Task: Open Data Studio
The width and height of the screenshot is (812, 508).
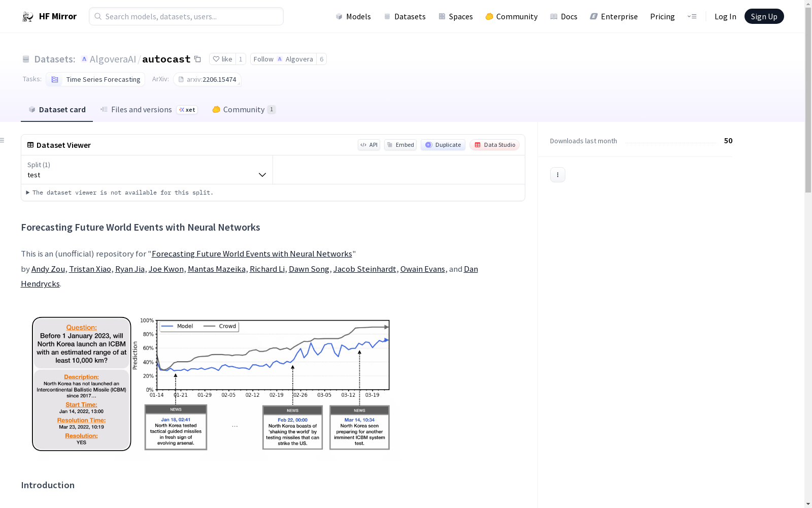Action: pyautogui.click(x=495, y=145)
